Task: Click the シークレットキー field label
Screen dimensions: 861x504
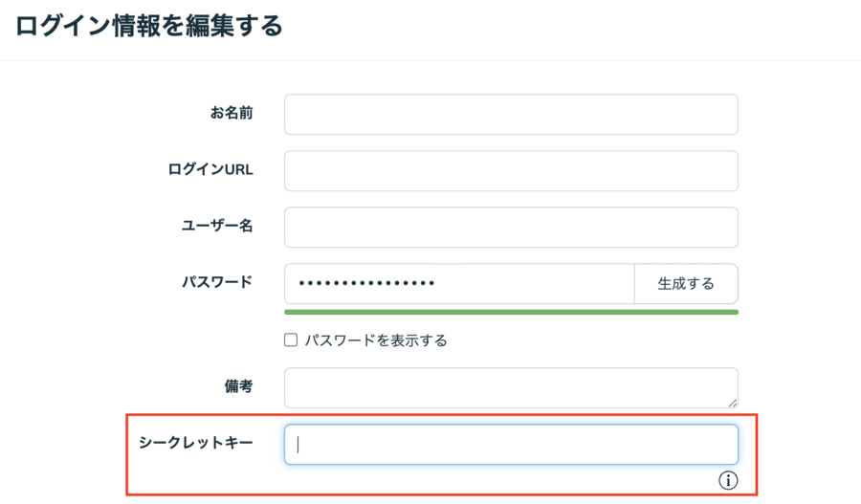Action: tap(196, 443)
